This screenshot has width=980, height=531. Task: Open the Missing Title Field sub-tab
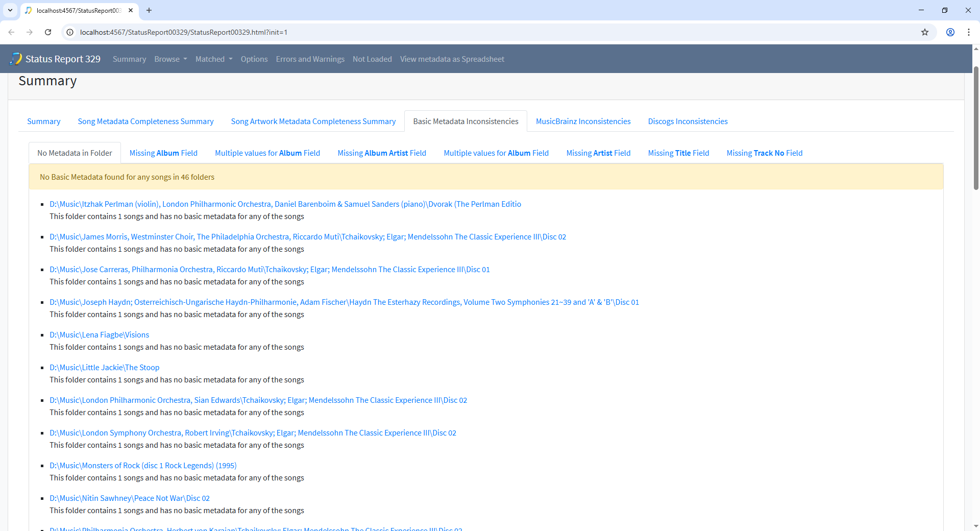click(678, 153)
